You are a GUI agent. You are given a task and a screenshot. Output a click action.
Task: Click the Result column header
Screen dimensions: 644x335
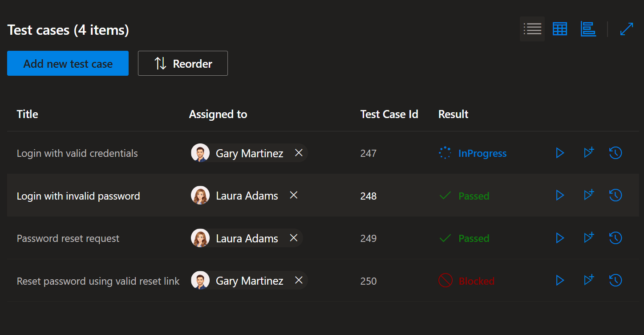pyautogui.click(x=453, y=114)
